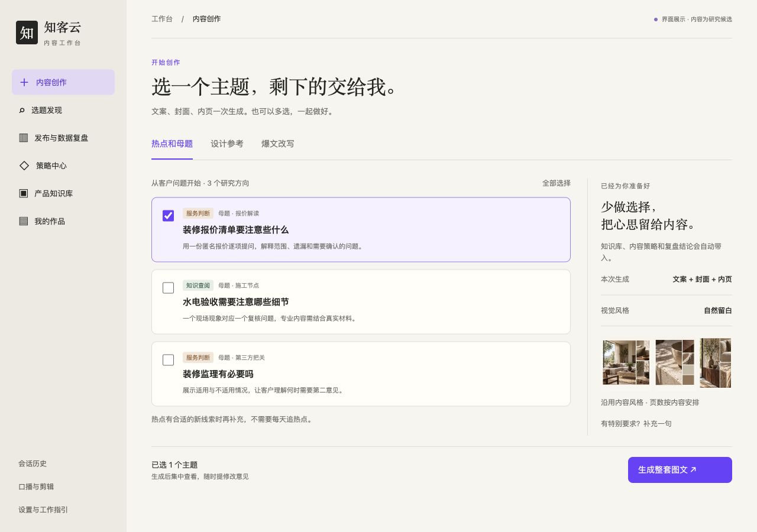Open 我的作品 in the sidebar

click(x=63, y=221)
